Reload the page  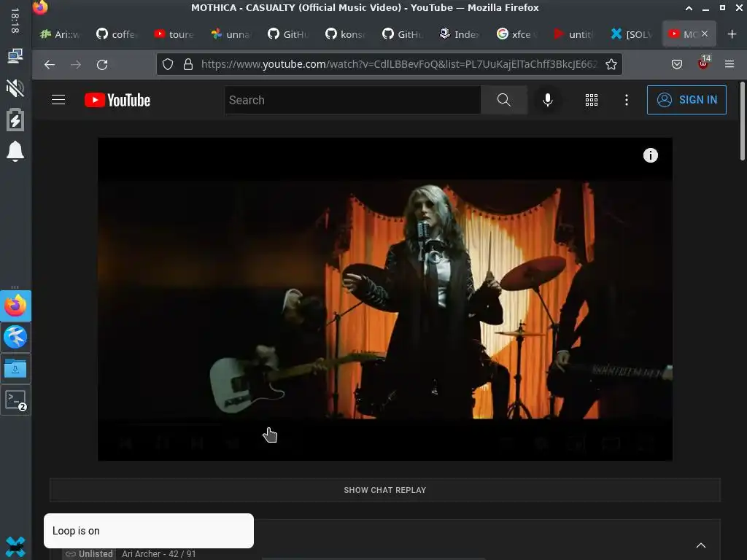[102, 64]
